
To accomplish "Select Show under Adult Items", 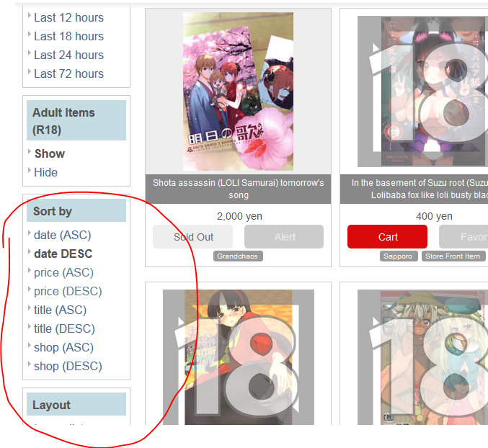I will click(50, 153).
